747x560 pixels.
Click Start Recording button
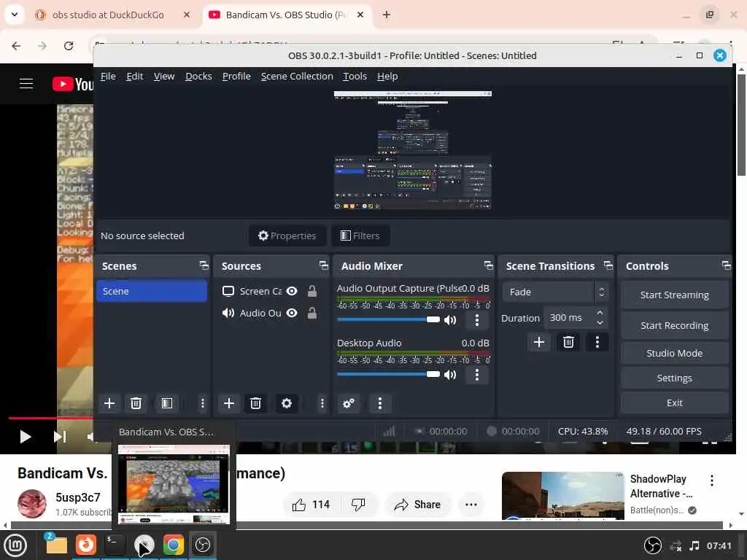tap(675, 325)
